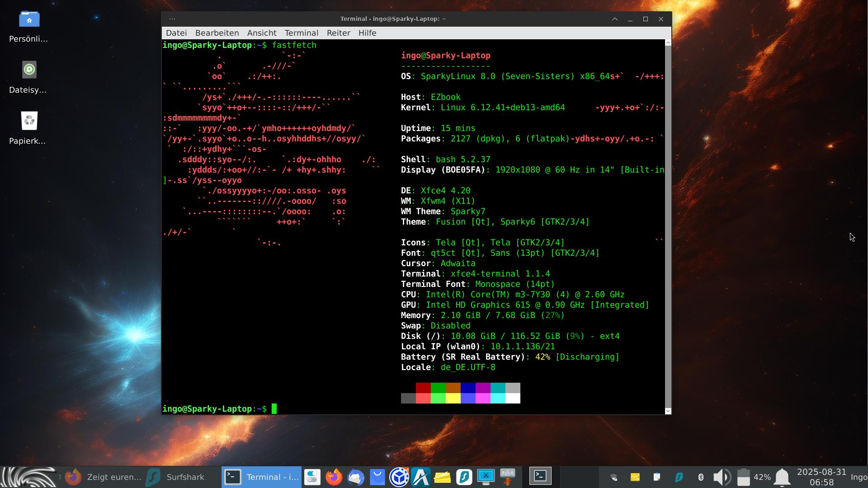Open the Bluetooth tray icon
This screenshot has height=488, width=868.
(701, 477)
